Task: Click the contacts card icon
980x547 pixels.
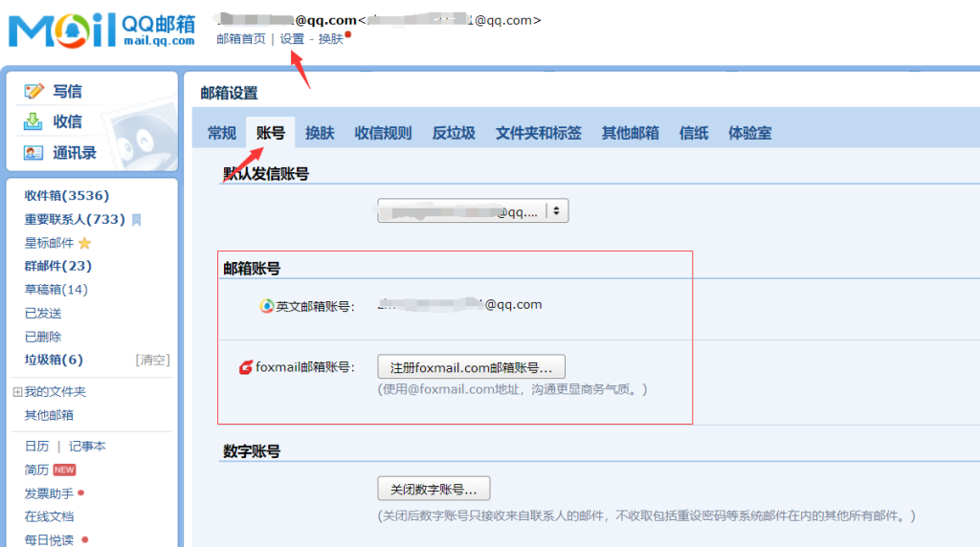Action: (x=33, y=152)
